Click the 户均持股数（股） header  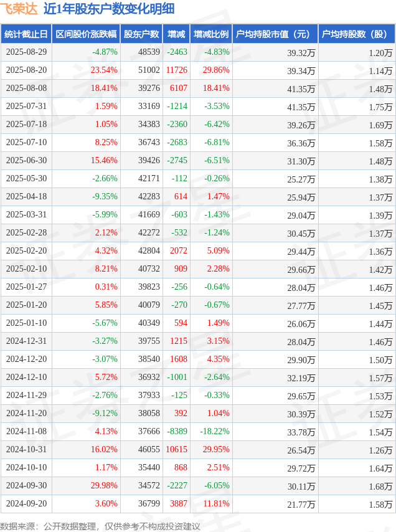pos(357,34)
